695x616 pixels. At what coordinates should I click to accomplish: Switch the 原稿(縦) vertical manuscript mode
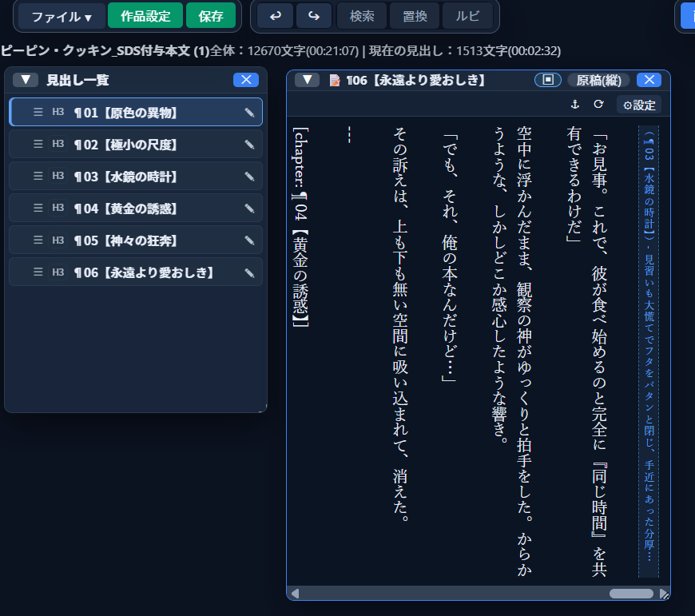click(x=598, y=80)
